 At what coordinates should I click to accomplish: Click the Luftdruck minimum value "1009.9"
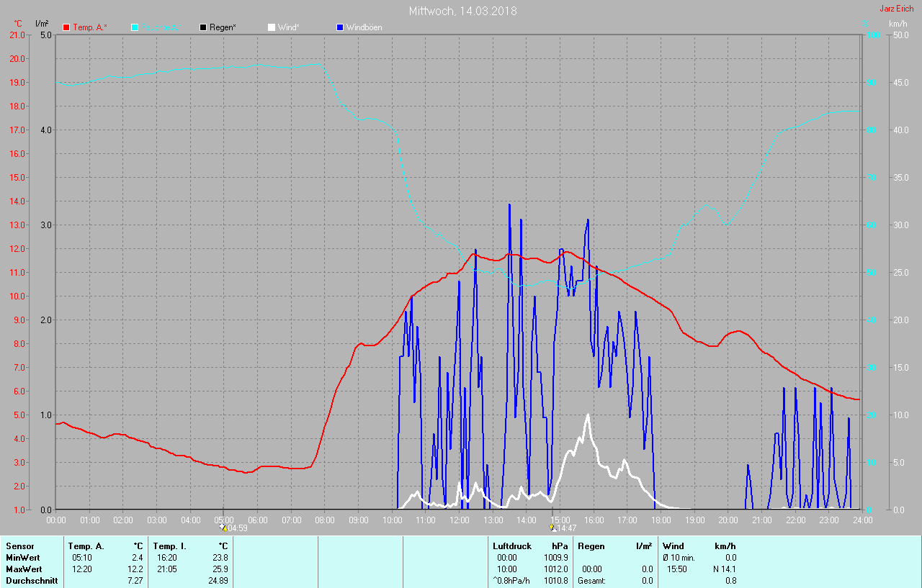pos(555,558)
